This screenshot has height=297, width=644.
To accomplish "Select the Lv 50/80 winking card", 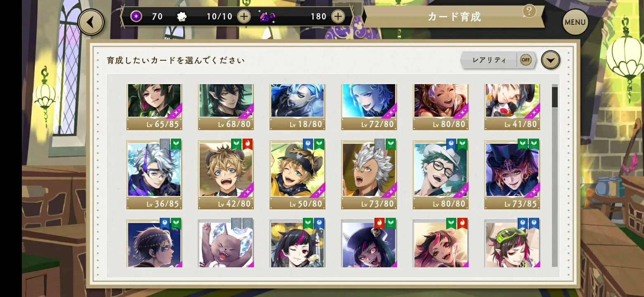I will tap(297, 174).
